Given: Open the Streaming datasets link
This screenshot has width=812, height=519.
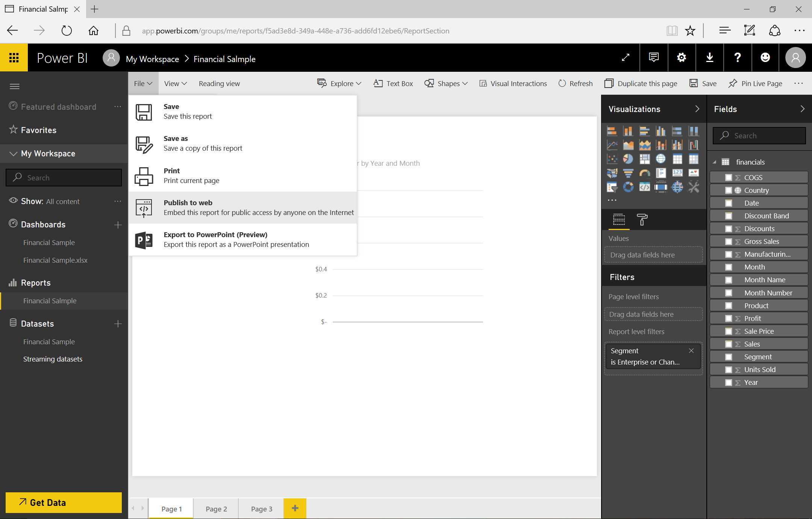Looking at the screenshot, I should (x=53, y=359).
